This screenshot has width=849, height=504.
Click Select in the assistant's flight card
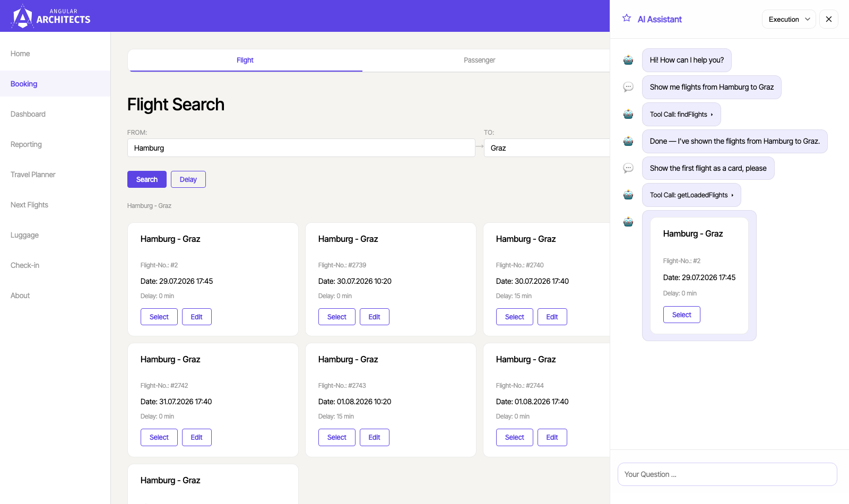click(682, 315)
